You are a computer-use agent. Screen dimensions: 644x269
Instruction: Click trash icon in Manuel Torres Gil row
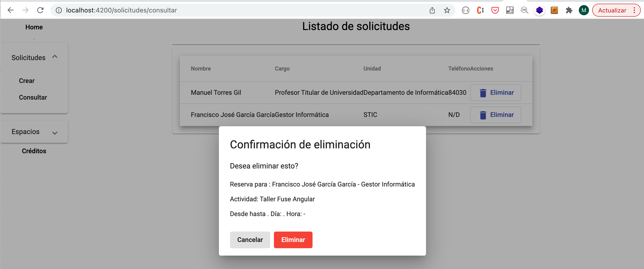click(483, 93)
